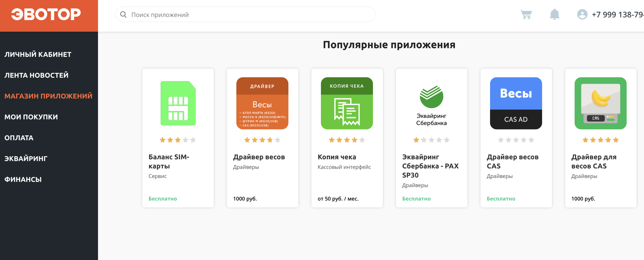644x260 pixels.
Task: Open Мои покупки
Action: pyautogui.click(x=31, y=117)
